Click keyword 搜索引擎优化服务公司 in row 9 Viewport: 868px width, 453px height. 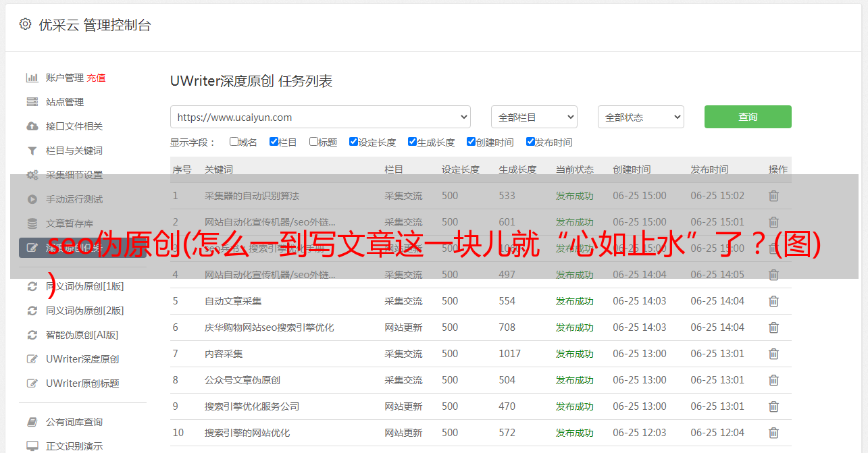point(252,406)
